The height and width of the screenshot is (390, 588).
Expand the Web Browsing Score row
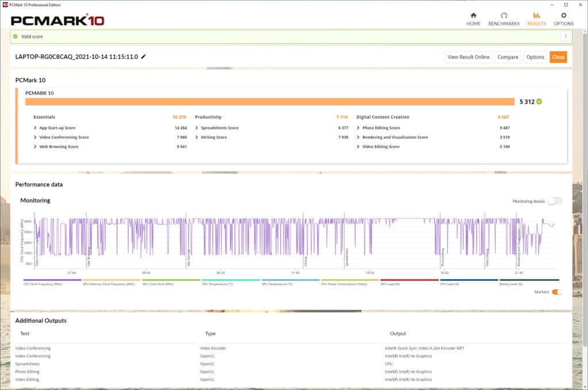pos(35,146)
